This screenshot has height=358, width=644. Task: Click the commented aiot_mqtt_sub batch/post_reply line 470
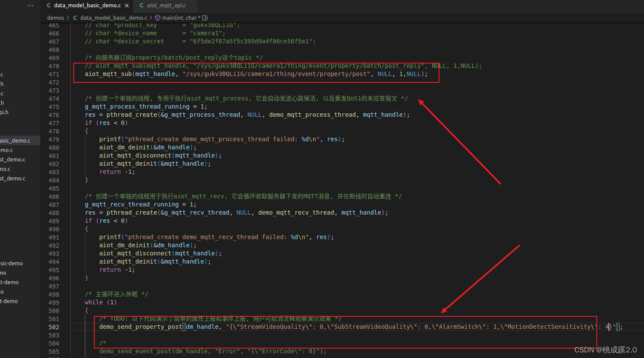coord(283,66)
